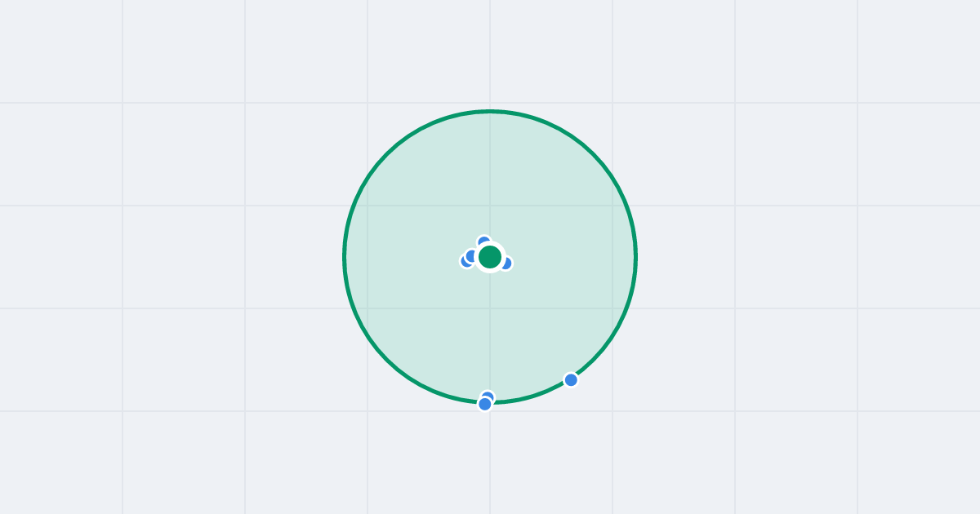Select the front blue dot at the circle's bottom
The image size is (980, 514).
tap(485, 404)
